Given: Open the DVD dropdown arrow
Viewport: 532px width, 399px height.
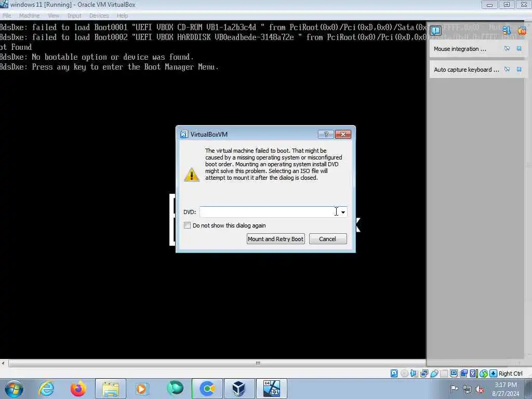Looking at the screenshot, I should [343, 212].
